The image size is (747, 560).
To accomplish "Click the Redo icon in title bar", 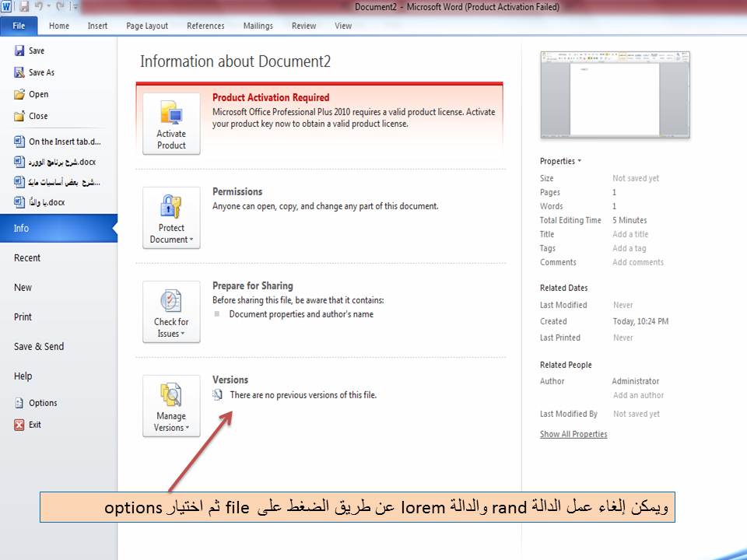I will point(60,7).
